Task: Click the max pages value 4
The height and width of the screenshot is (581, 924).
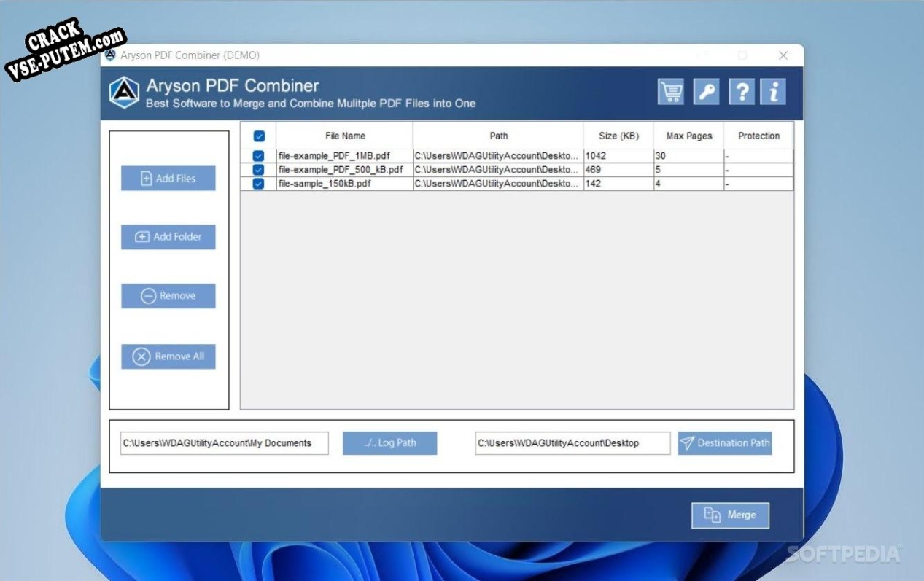Action: tap(658, 184)
